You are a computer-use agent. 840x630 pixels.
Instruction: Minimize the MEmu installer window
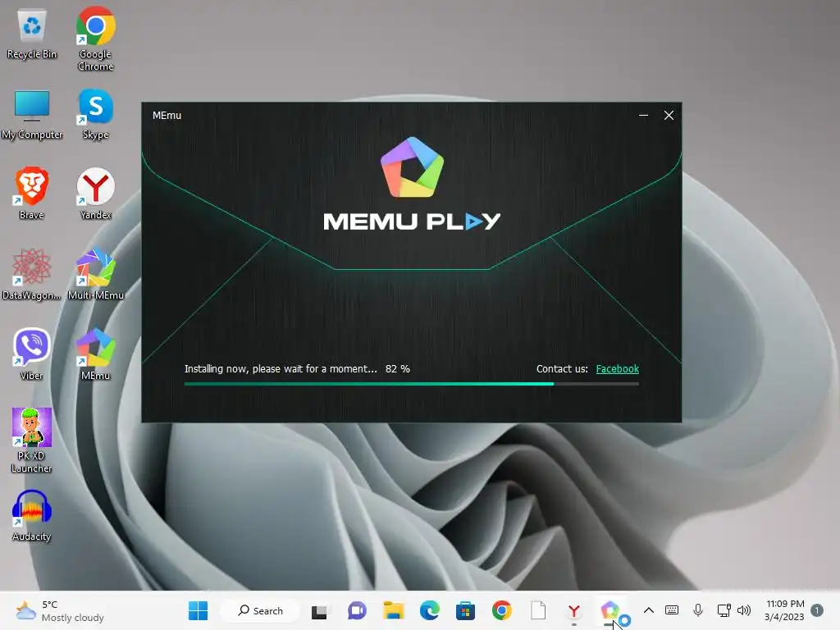click(x=643, y=115)
